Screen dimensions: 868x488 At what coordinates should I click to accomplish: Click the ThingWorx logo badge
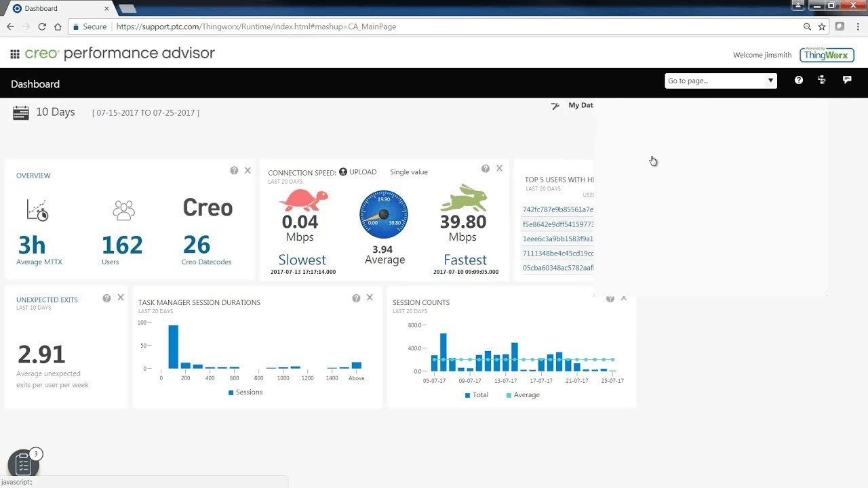(827, 54)
